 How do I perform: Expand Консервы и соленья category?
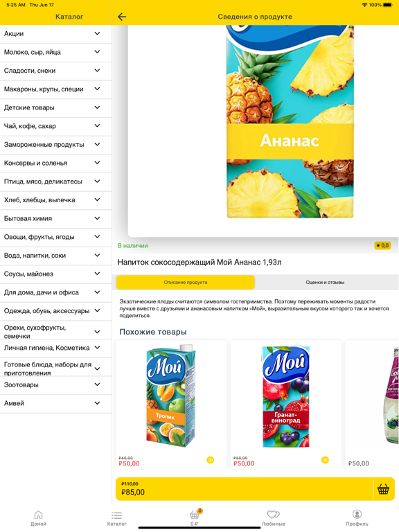55,163
